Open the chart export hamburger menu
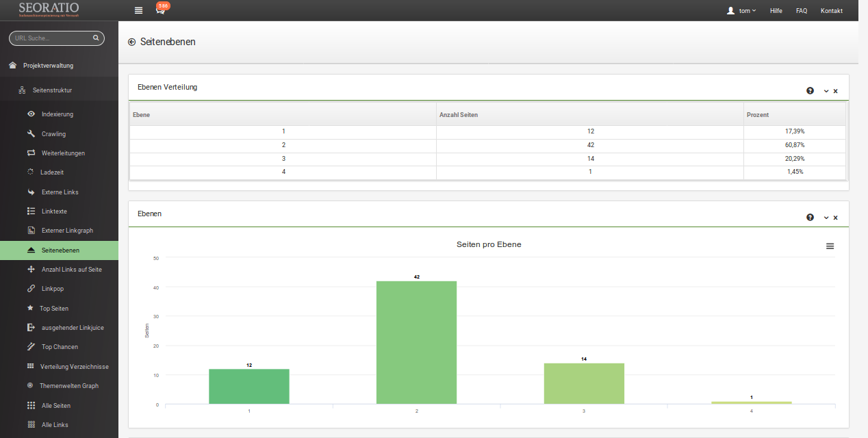The image size is (868, 438). (830, 246)
